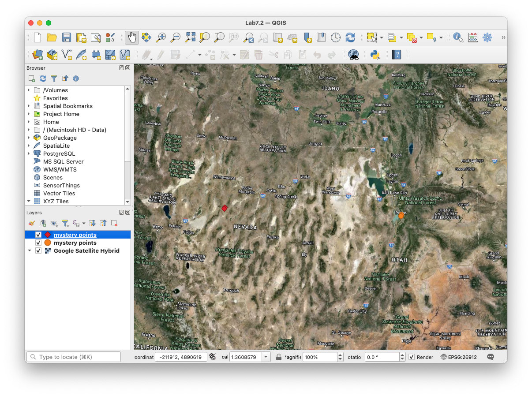The image size is (532, 396).
Task: Toggle the Render checkbox in status bar
Action: coord(412,357)
